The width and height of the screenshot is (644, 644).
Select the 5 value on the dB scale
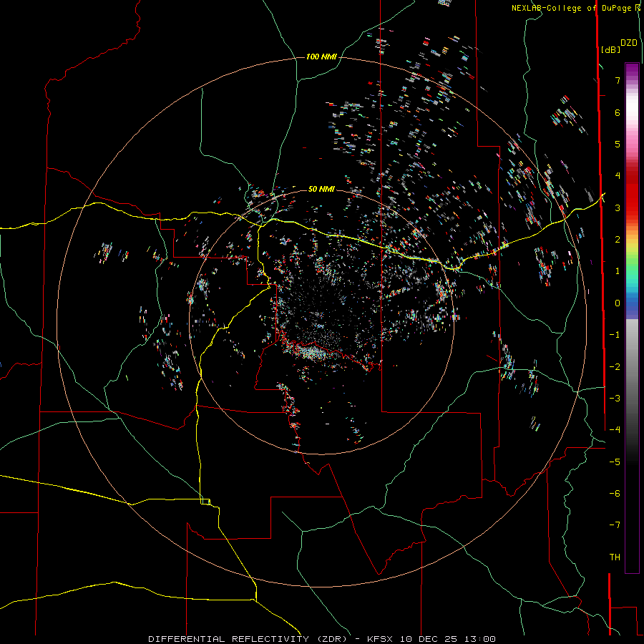[618, 144]
